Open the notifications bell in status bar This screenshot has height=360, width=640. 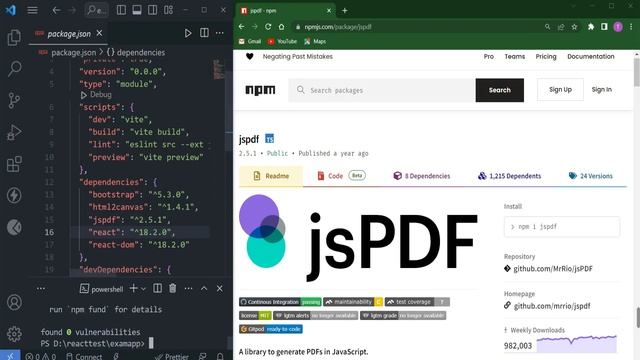click(x=220, y=356)
